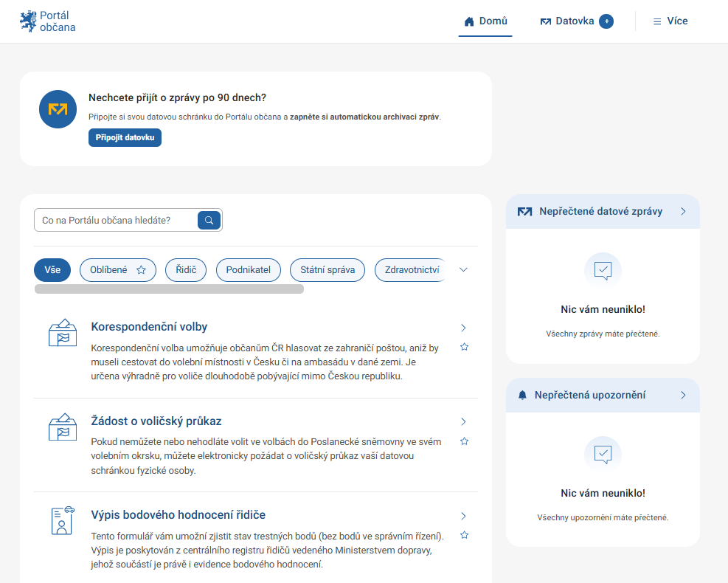Focus the 'Co na Portálu občana hledáte?' search field
The height and width of the screenshot is (583, 728).
(x=116, y=220)
